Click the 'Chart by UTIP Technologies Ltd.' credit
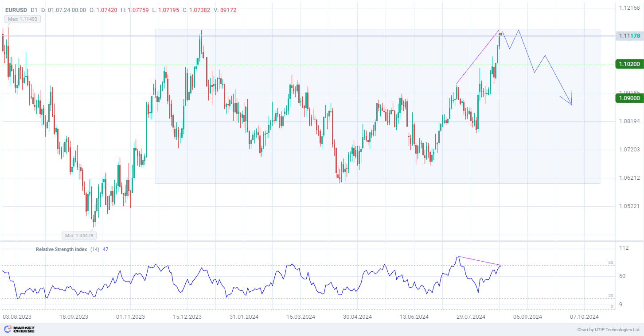The width and height of the screenshot is (644, 336). [x=608, y=330]
